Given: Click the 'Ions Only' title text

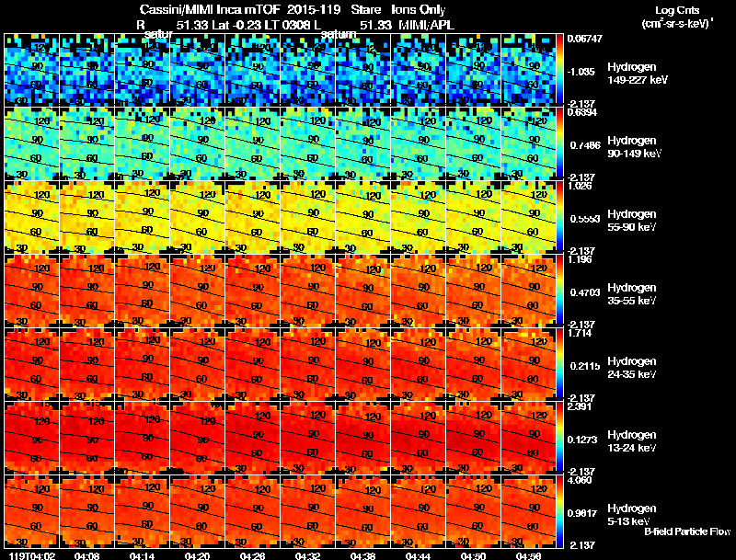Looking at the screenshot, I should [x=419, y=10].
